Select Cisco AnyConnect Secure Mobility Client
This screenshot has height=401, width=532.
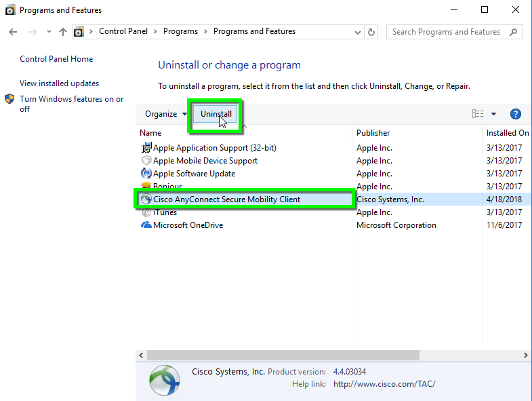pos(226,199)
